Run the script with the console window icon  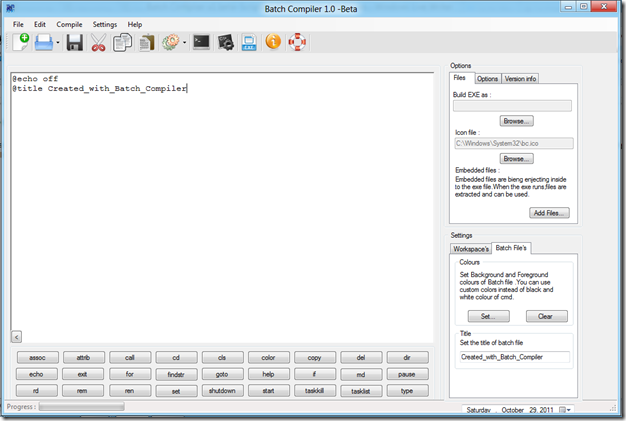(x=201, y=42)
